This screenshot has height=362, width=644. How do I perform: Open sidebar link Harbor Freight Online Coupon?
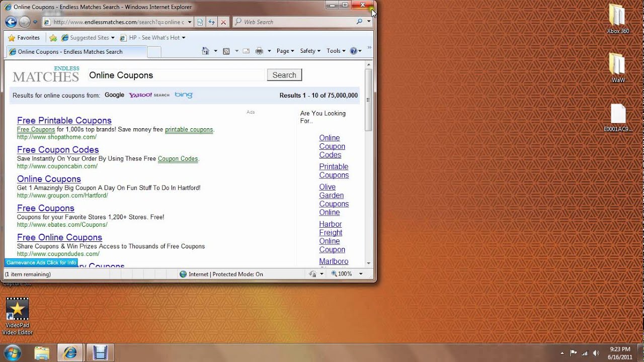coord(332,237)
